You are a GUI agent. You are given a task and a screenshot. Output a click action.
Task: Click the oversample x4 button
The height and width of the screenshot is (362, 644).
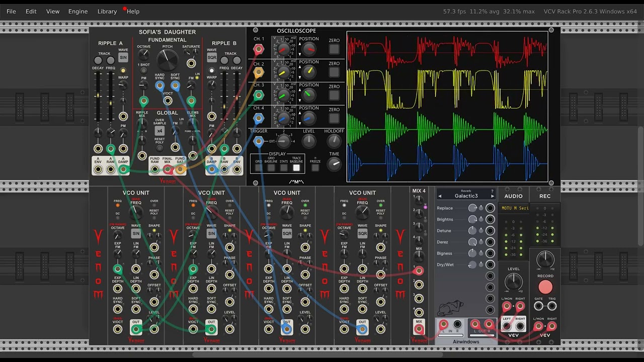coord(159,131)
